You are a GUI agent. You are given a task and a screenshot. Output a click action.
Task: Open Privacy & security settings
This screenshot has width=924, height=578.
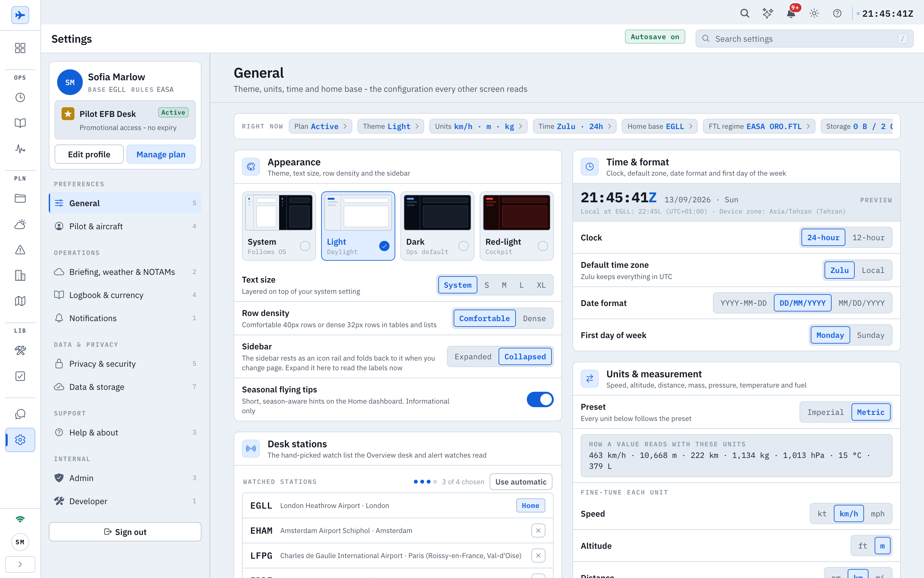(125, 363)
